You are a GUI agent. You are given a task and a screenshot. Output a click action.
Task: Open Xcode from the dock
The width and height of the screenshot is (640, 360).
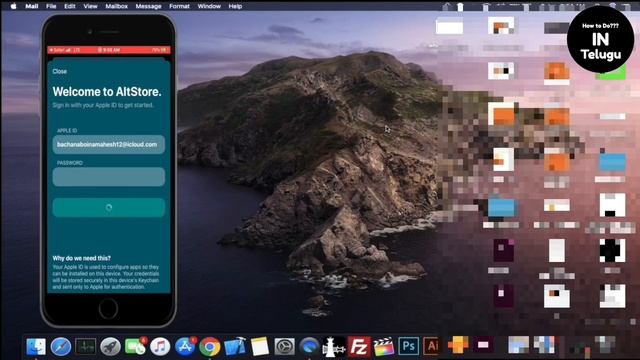click(235, 347)
